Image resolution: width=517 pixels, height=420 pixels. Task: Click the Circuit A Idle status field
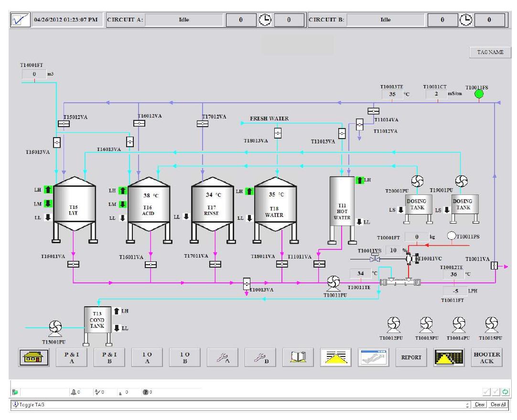tap(184, 20)
